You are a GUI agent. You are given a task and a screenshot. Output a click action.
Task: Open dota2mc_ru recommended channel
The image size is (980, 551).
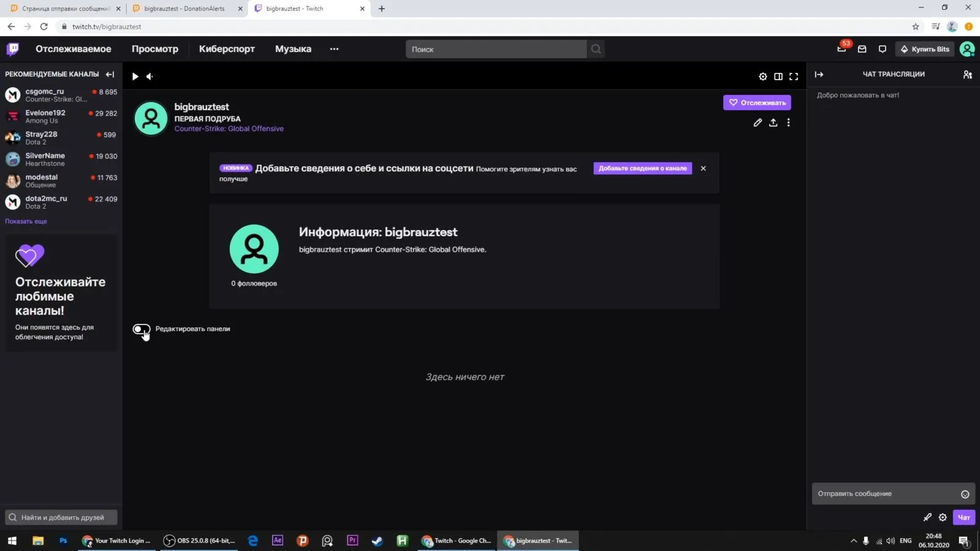tap(61, 202)
